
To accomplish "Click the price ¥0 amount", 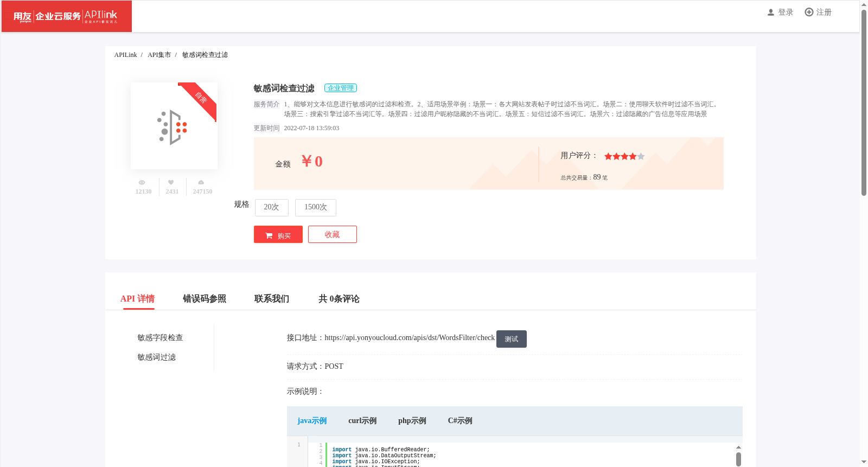I will (312, 162).
